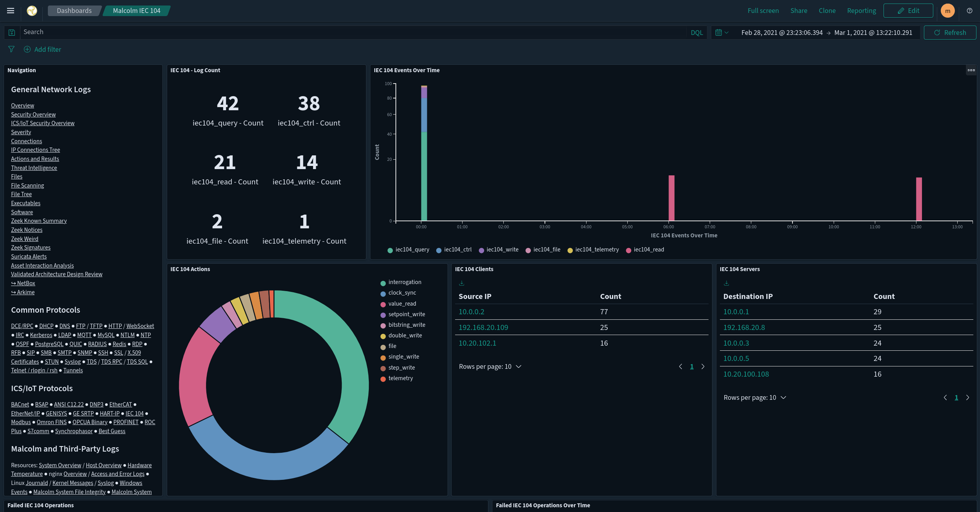980x512 pixels.
Task: Click the Refresh button
Action: coord(950,33)
